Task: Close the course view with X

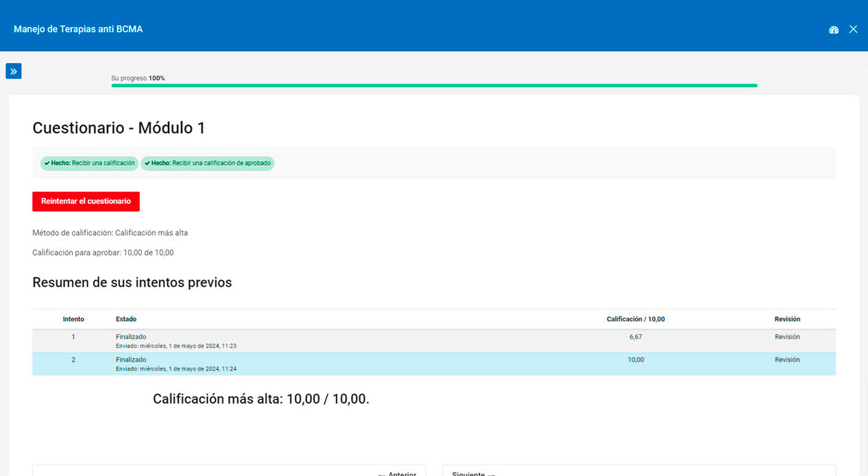Action: click(853, 29)
